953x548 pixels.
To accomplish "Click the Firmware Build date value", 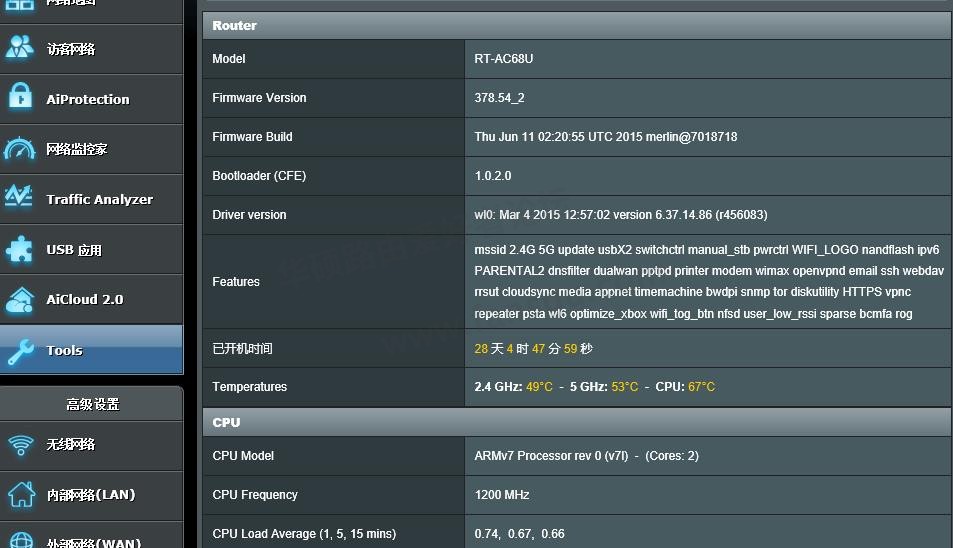I will [x=605, y=137].
